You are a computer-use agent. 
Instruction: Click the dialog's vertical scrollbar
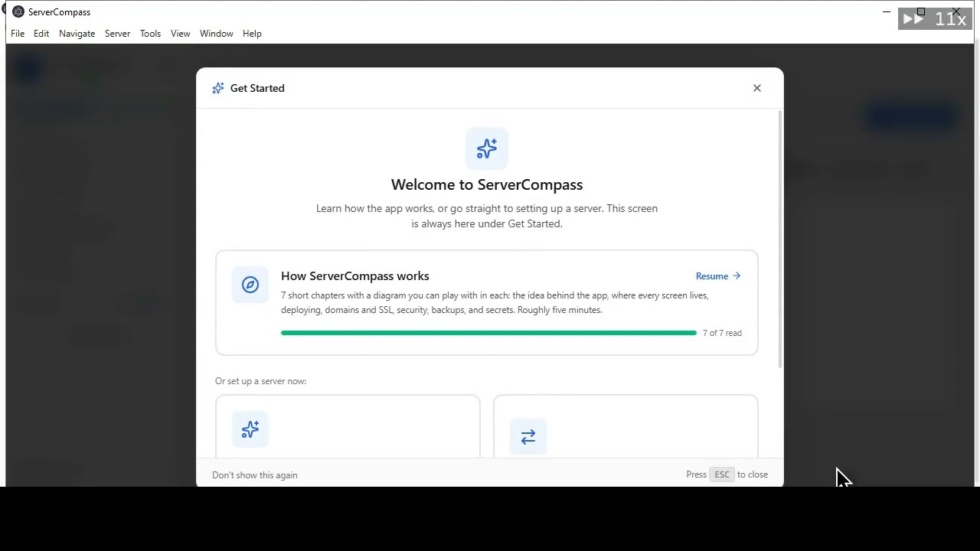click(x=780, y=239)
